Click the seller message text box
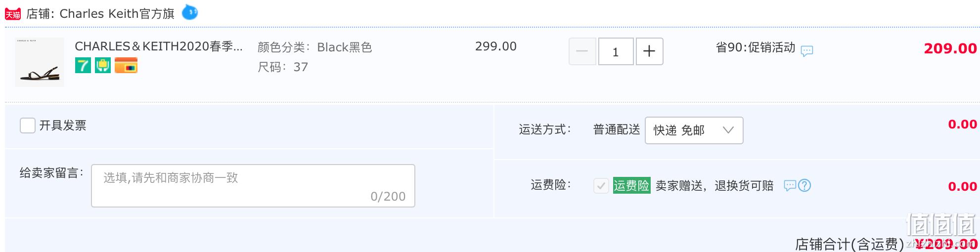 click(x=253, y=186)
